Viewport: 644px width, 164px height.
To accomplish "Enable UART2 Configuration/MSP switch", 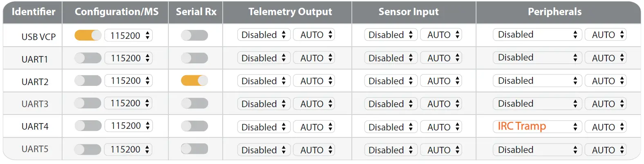I will pyautogui.click(x=88, y=81).
